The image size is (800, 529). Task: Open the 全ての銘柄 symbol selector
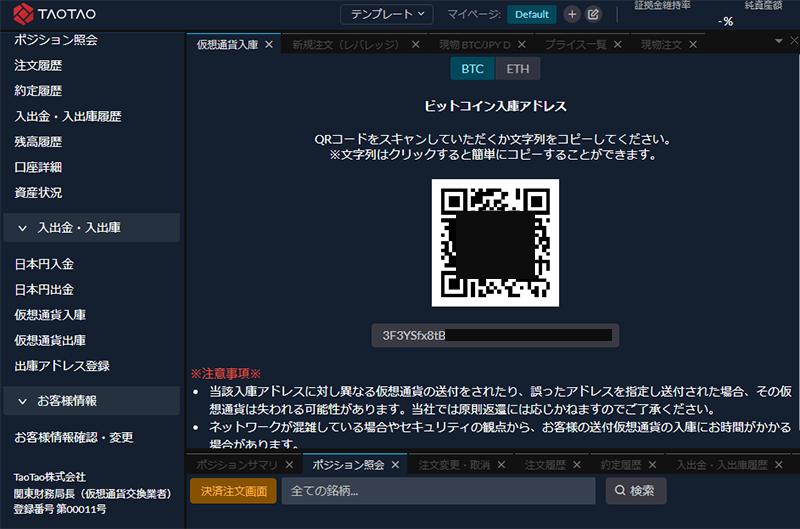pos(438,491)
